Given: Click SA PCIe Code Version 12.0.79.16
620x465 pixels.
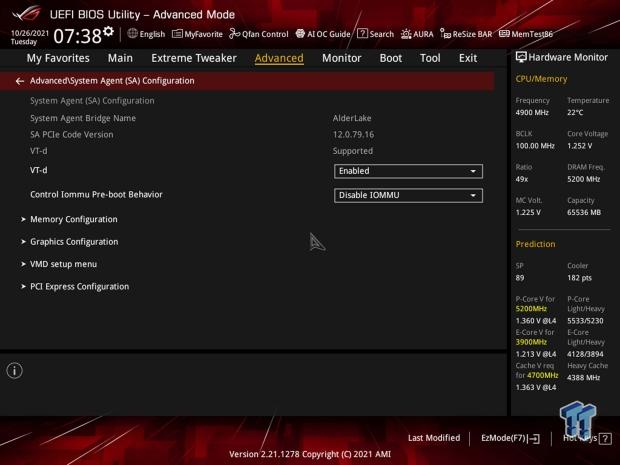Looking at the screenshot, I should click(353, 134).
